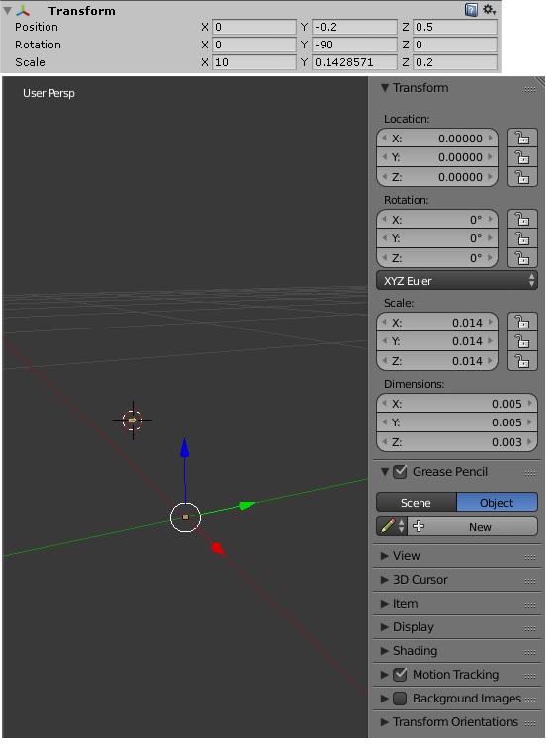This screenshot has width=560, height=749.
Task: Click the Unity Scale Y field
Action: click(354, 62)
